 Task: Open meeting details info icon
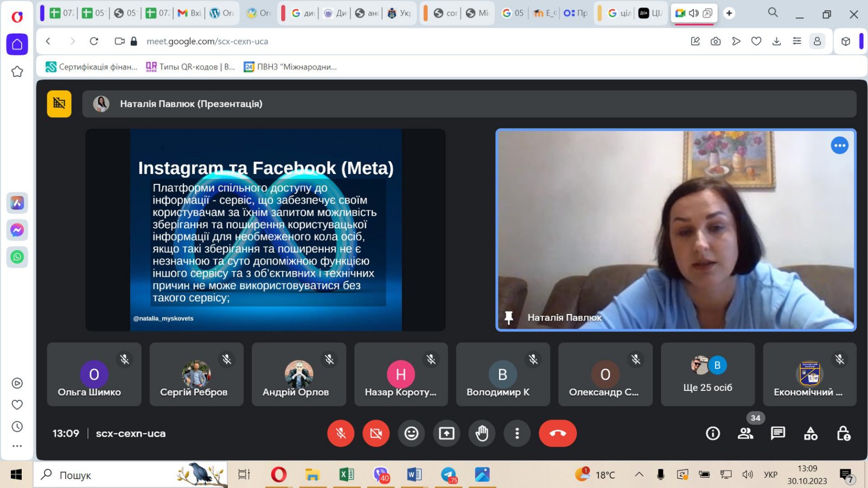click(x=713, y=433)
